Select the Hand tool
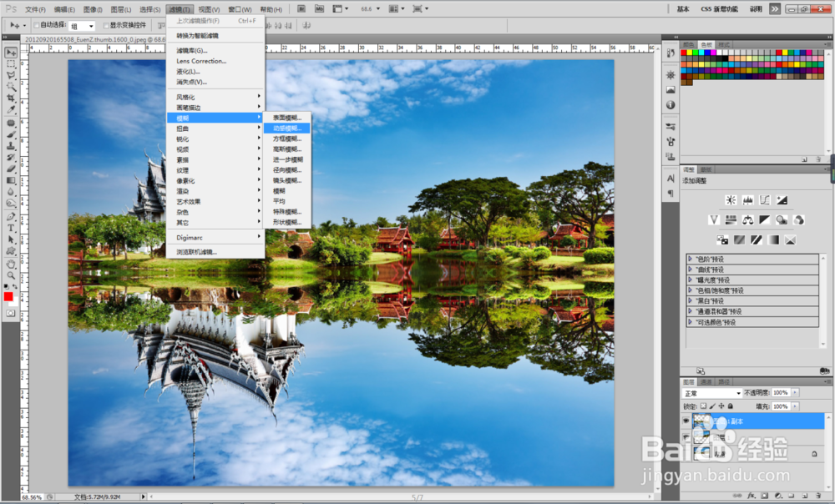The height and width of the screenshot is (504, 835). (11, 264)
